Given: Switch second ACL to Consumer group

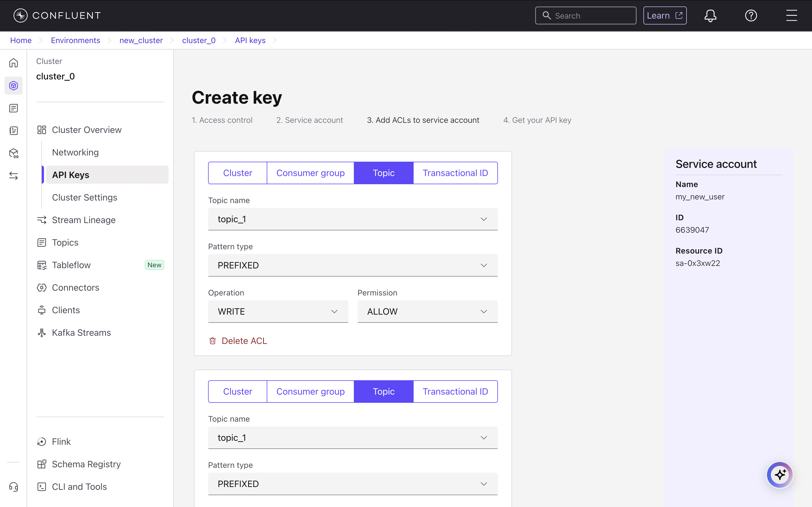Looking at the screenshot, I should coord(310,391).
